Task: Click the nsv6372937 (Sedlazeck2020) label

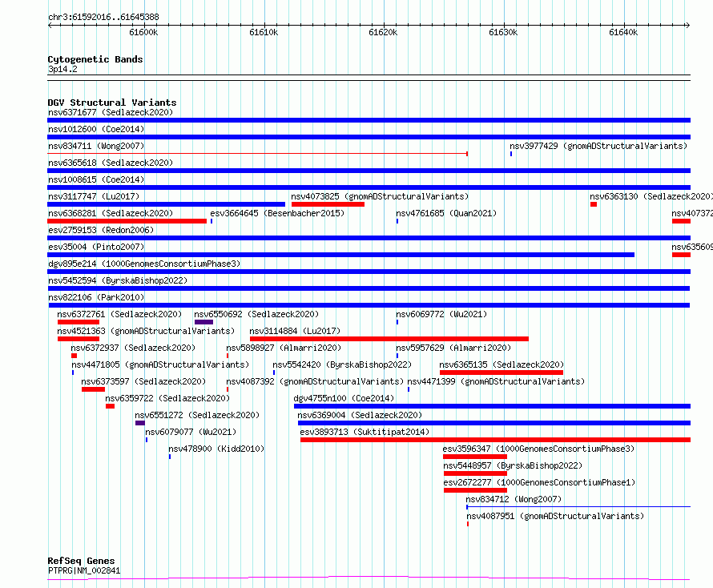Action: (133, 348)
